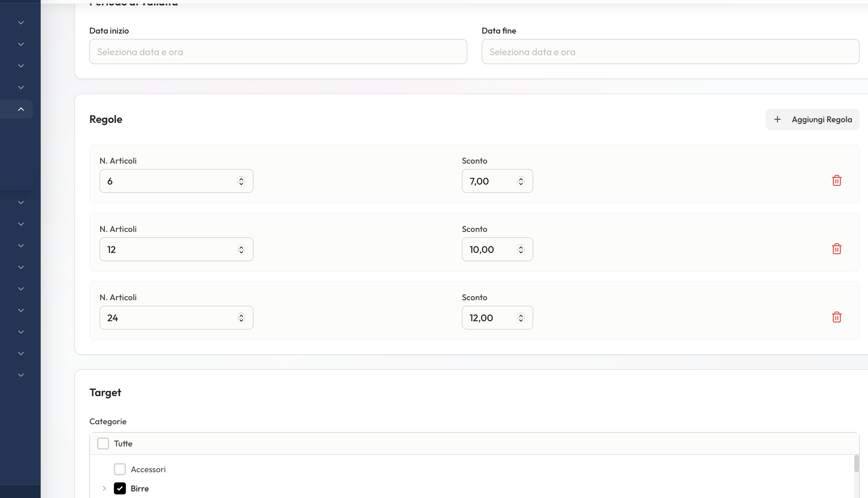Viewport: 868px width, 498px height.
Task: Click the Aggiungi Regola button
Action: (x=812, y=119)
